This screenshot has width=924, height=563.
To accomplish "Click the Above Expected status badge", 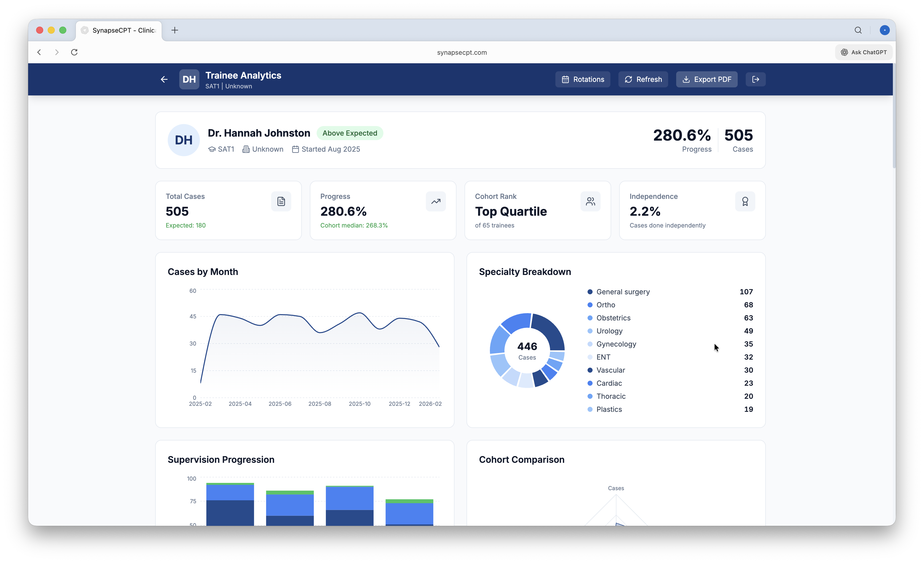I will pyautogui.click(x=350, y=133).
